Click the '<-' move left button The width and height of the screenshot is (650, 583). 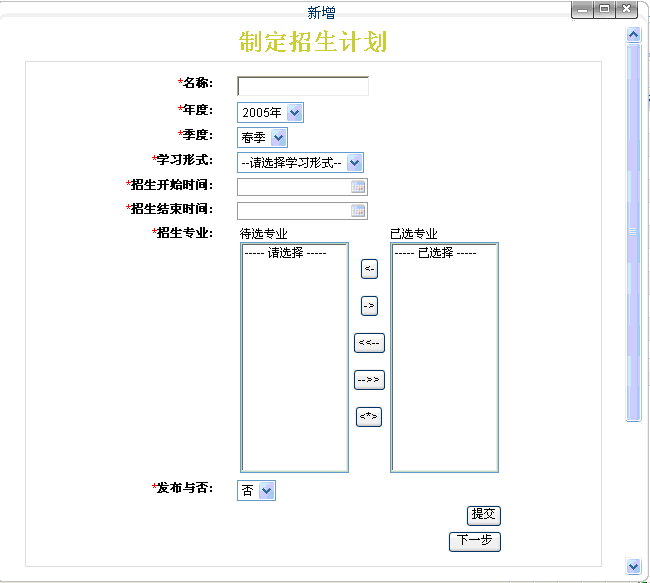coord(369,269)
